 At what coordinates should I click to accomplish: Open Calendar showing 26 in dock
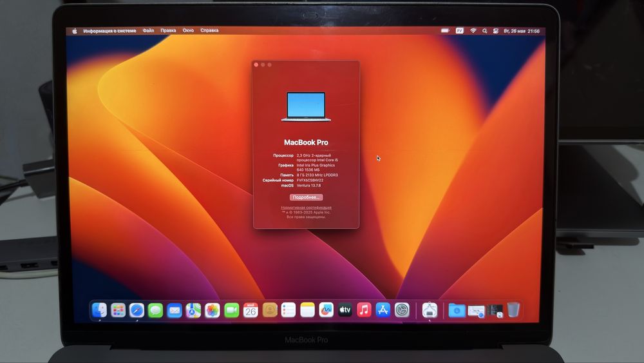pos(251,310)
